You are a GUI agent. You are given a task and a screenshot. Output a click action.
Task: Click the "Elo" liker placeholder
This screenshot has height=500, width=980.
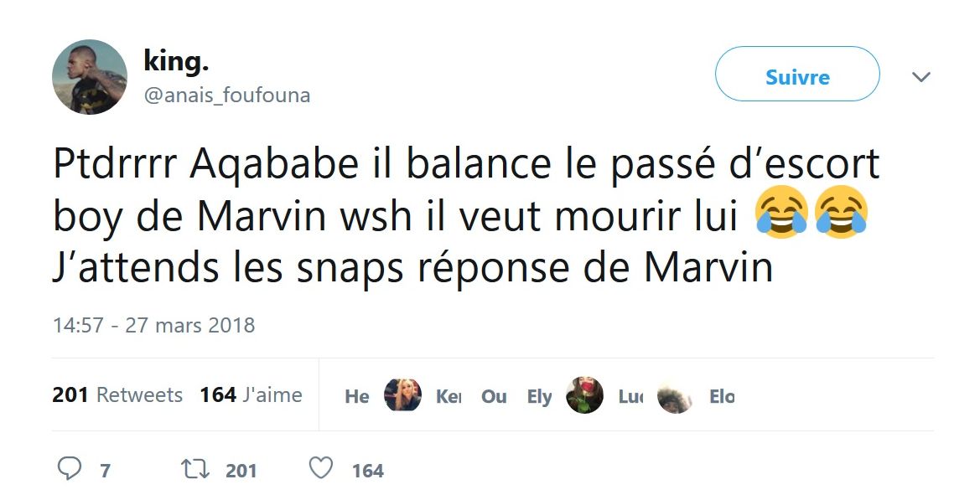point(721,396)
